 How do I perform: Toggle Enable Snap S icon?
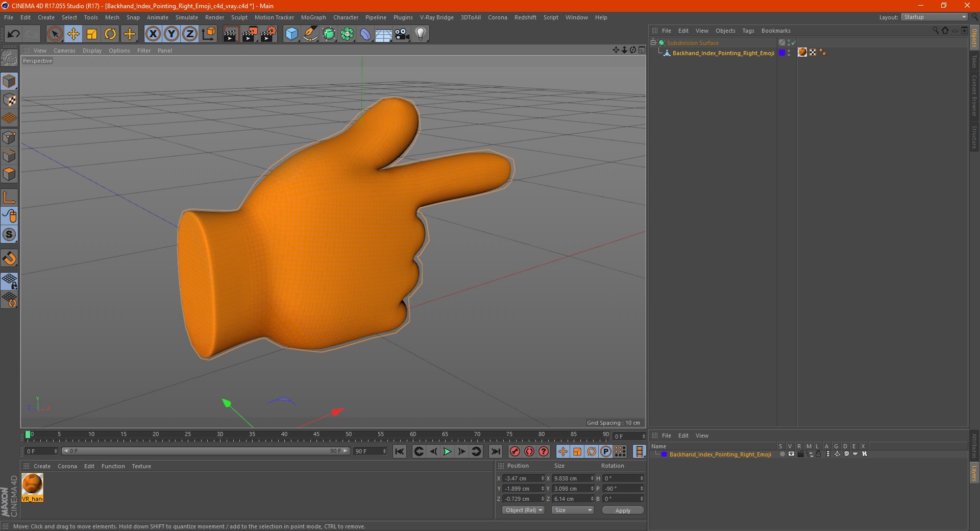coord(9,234)
